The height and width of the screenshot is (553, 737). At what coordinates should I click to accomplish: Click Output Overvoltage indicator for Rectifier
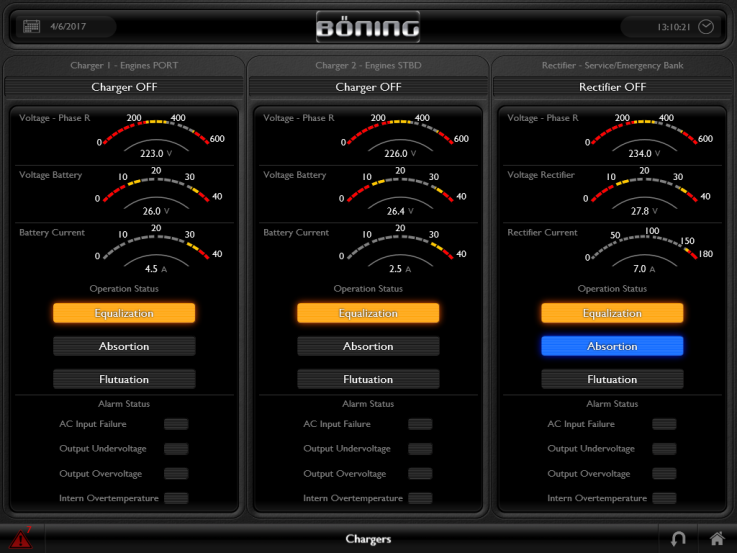[x=664, y=474]
